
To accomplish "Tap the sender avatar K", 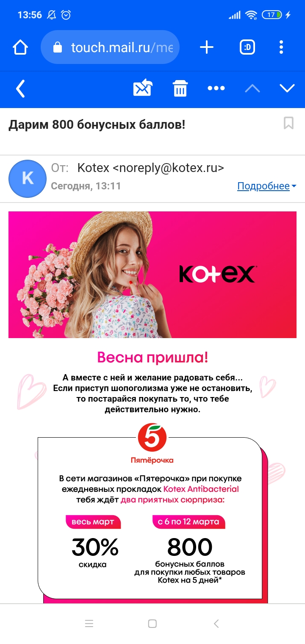I will [28, 179].
